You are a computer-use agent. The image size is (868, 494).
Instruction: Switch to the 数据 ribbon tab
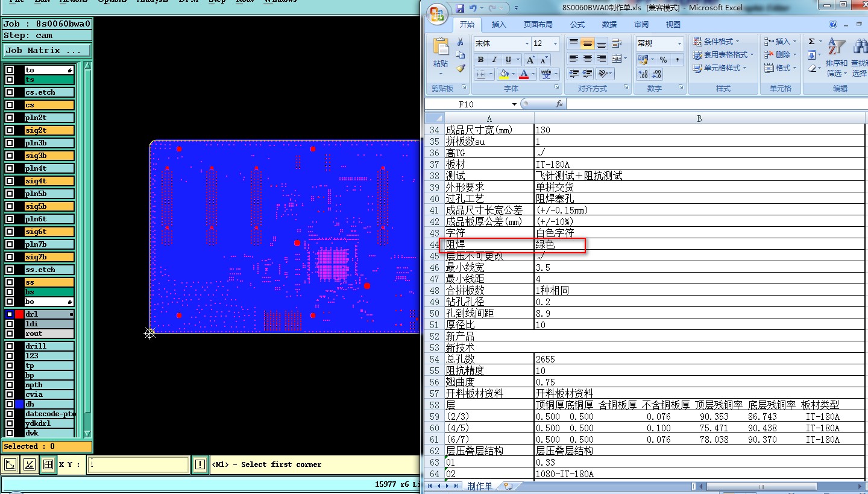[609, 25]
